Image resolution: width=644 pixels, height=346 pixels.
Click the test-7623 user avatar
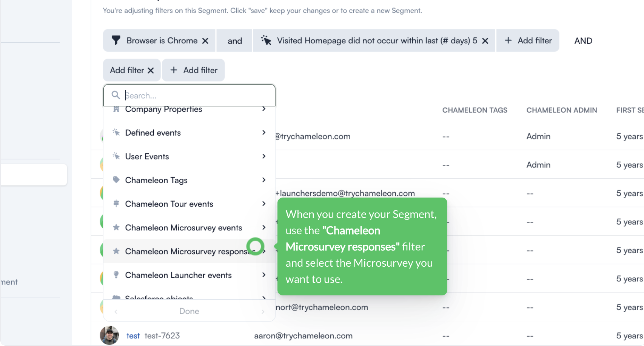tap(109, 335)
